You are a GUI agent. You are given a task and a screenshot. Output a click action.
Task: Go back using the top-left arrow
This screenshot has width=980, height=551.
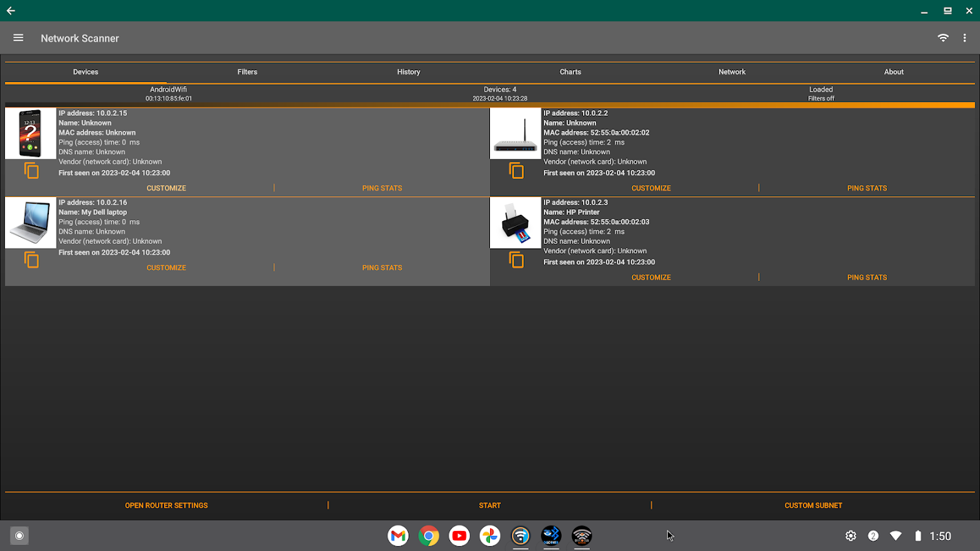[x=10, y=10]
